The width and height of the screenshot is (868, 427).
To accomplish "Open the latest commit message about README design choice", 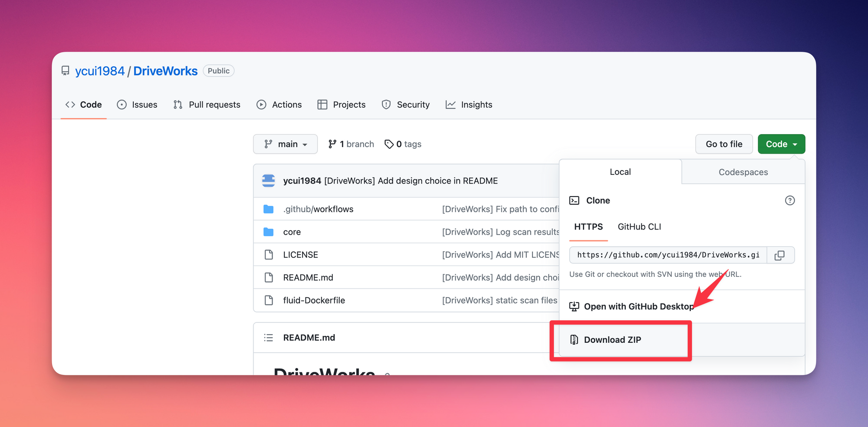I will point(411,181).
